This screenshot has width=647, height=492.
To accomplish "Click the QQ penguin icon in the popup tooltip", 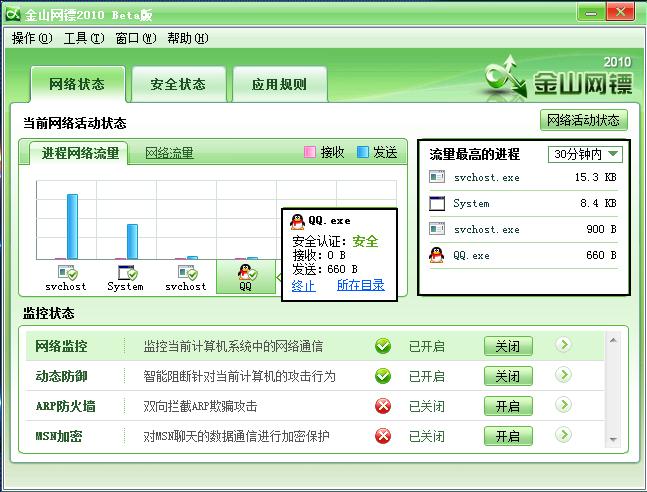I will pos(298,222).
